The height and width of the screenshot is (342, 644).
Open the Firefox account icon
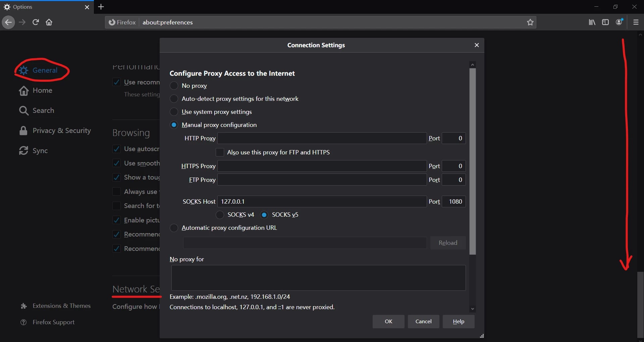619,22
